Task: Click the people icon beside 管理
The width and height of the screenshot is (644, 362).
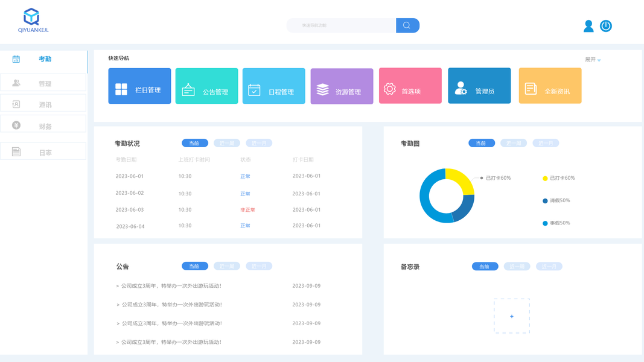Action: coord(16,83)
